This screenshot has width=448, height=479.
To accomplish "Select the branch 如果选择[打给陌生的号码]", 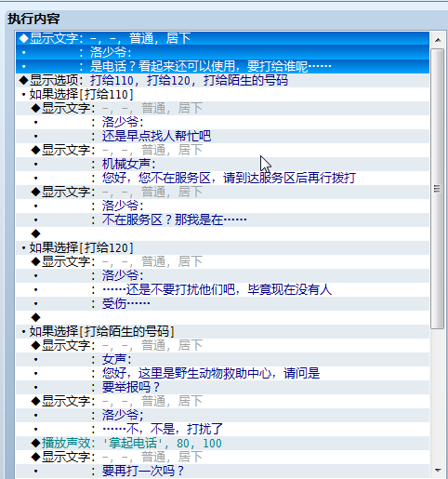I will [x=222, y=331].
